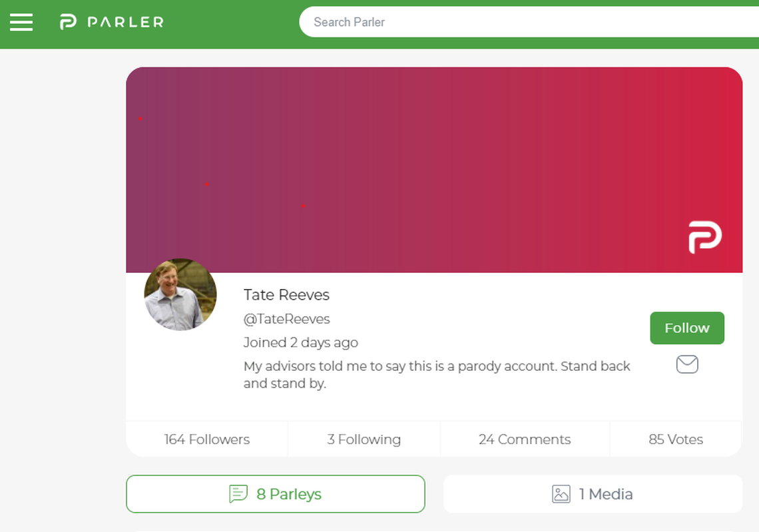Click the @TateReeves handle
759x532 pixels.
pos(287,319)
